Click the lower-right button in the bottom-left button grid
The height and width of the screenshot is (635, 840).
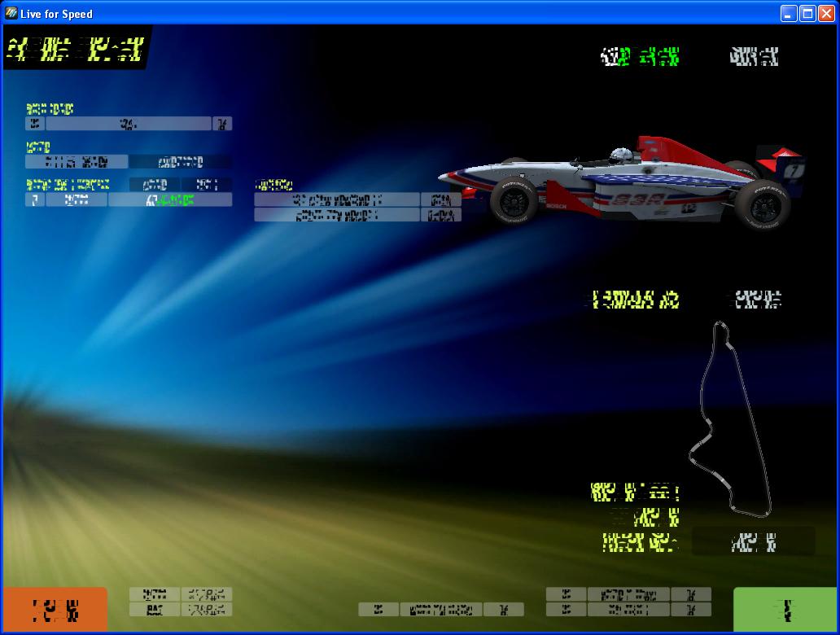coord(207,609)
